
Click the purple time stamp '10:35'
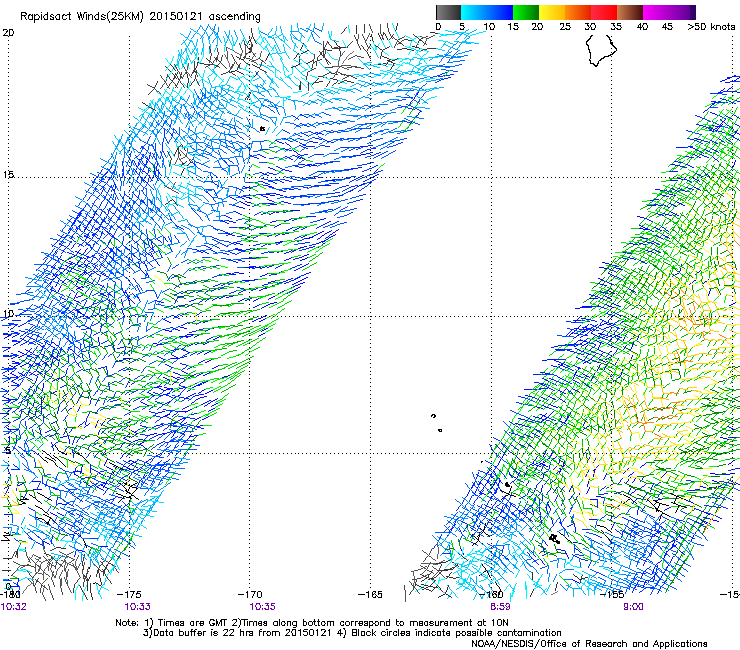pos(262,607)
